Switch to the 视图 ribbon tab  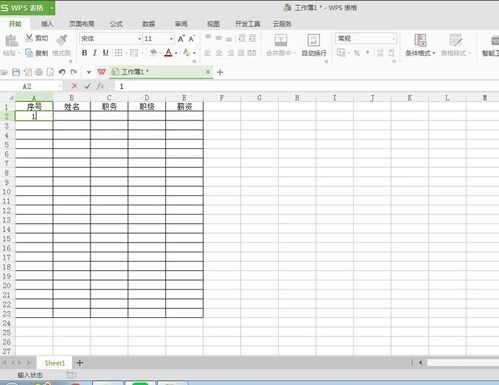pyautogui.click(x=213, y=24)
